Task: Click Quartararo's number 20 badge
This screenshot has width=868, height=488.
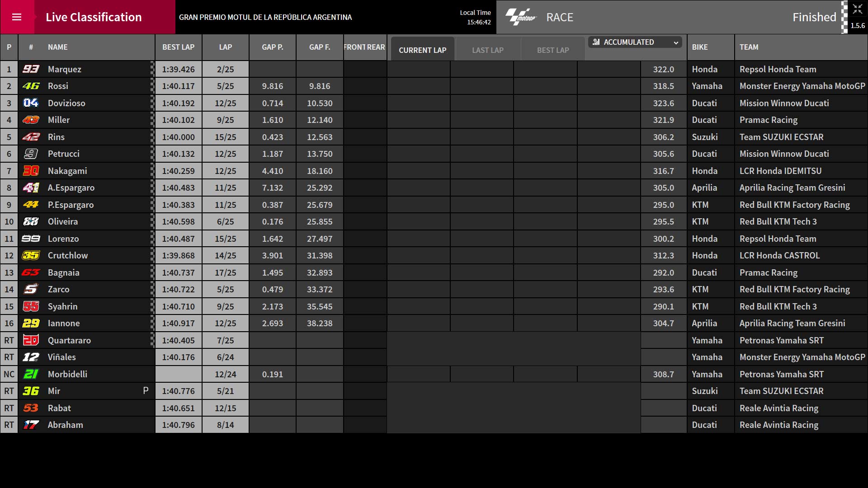Action: [31, 340]
